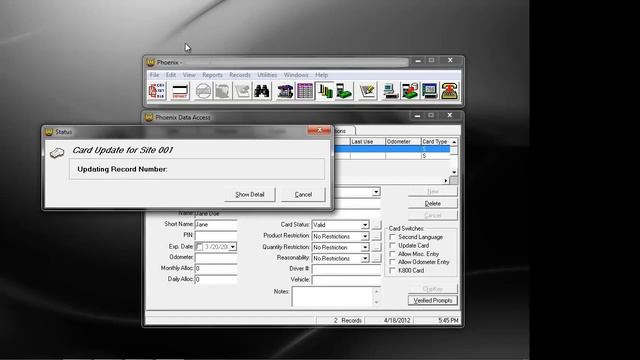Click the Vehicle input field

(346, 280)
